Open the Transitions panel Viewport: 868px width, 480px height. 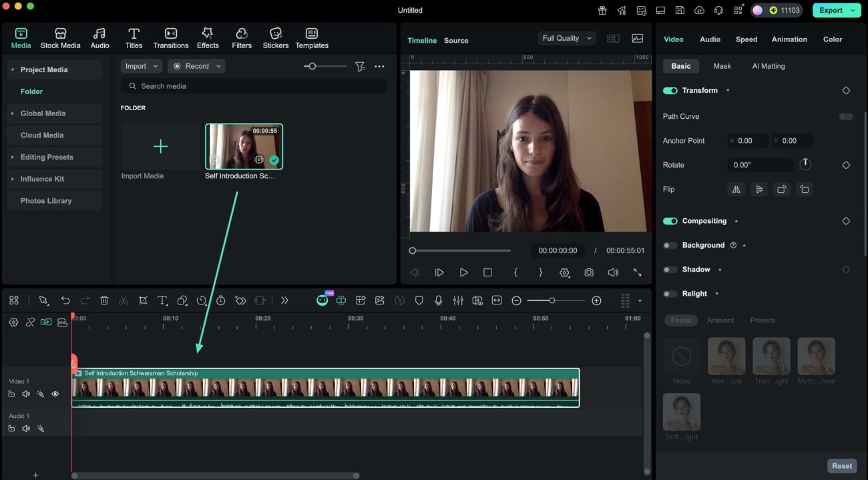[x=170, y=37]
